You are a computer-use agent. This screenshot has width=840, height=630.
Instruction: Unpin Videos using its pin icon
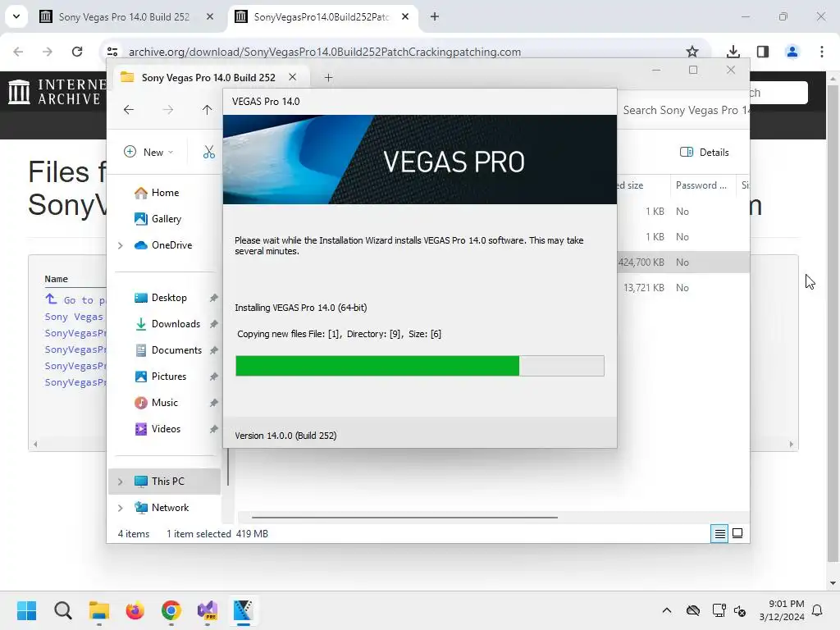214,429
